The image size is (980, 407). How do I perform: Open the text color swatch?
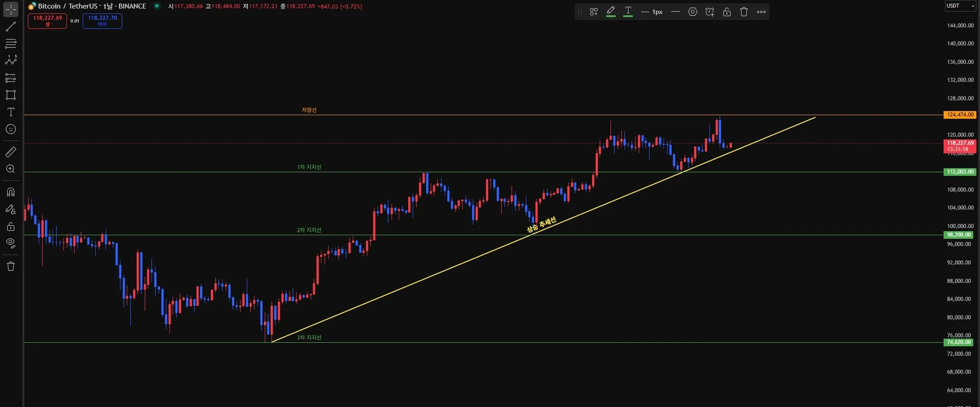pyautogui.click(x=628, y=12)
